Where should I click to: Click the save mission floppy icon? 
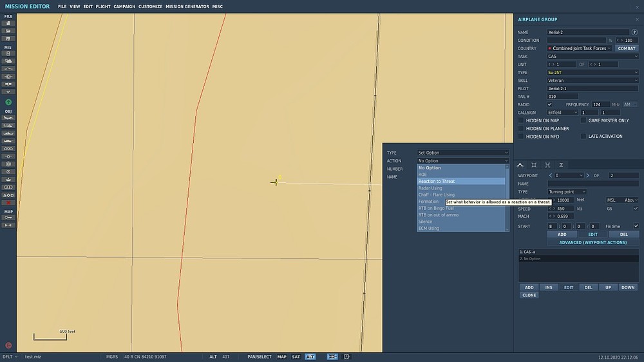(8, 39)
